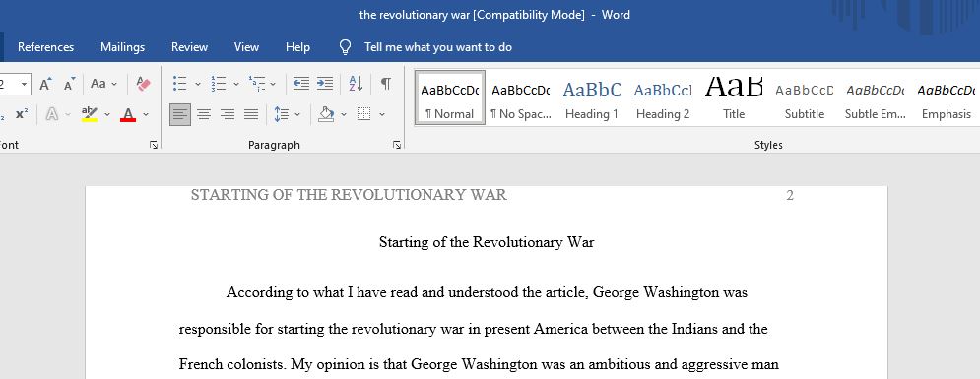Apply red font color
Viewport: 980px width, 379px height.
click(x=128, y=114)
